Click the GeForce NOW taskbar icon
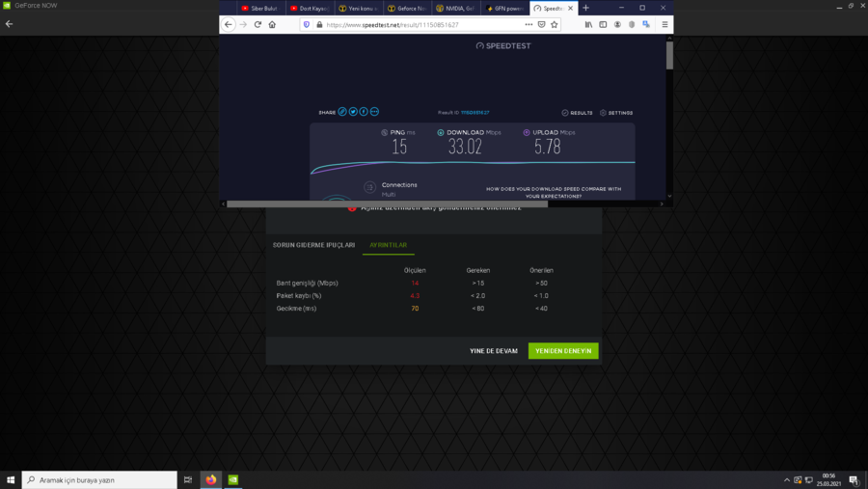Screen dimensions: 868x489 click(233, 479)
